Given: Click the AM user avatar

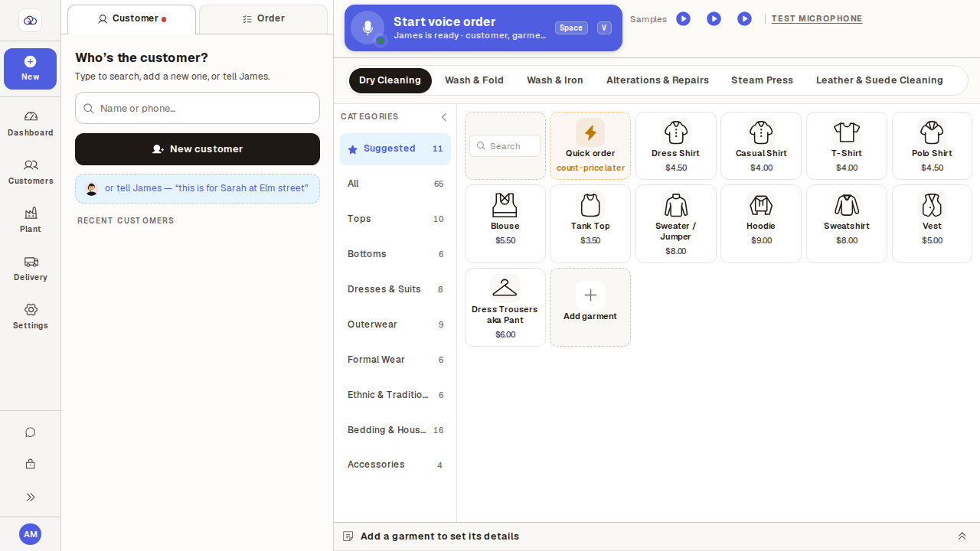Looking at the screenshot, I should click(x=30, y=534).
